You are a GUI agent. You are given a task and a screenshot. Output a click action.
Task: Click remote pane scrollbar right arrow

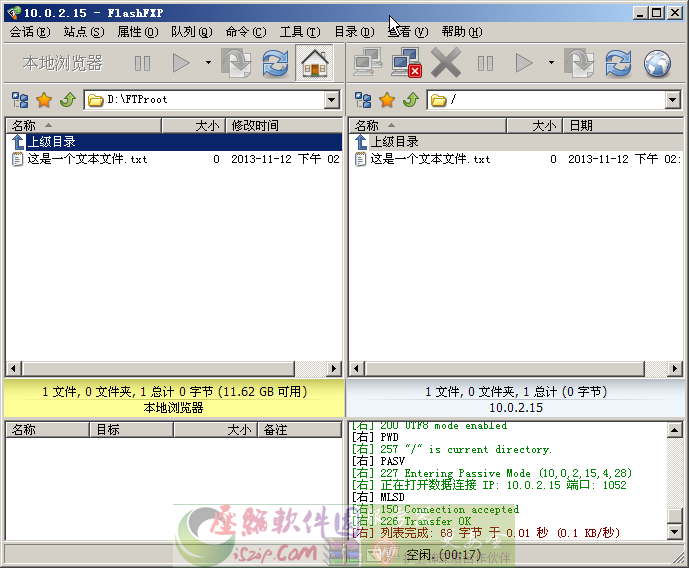(675, 369)
